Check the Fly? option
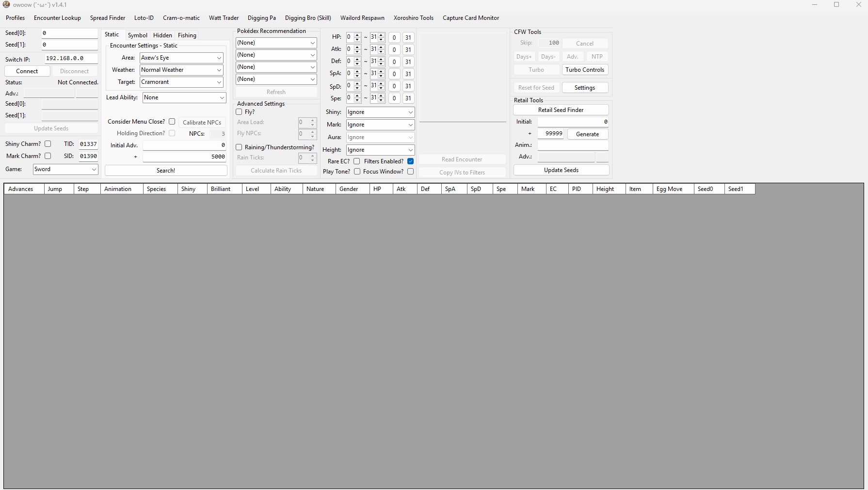868x490 pixels. [239, 112]
